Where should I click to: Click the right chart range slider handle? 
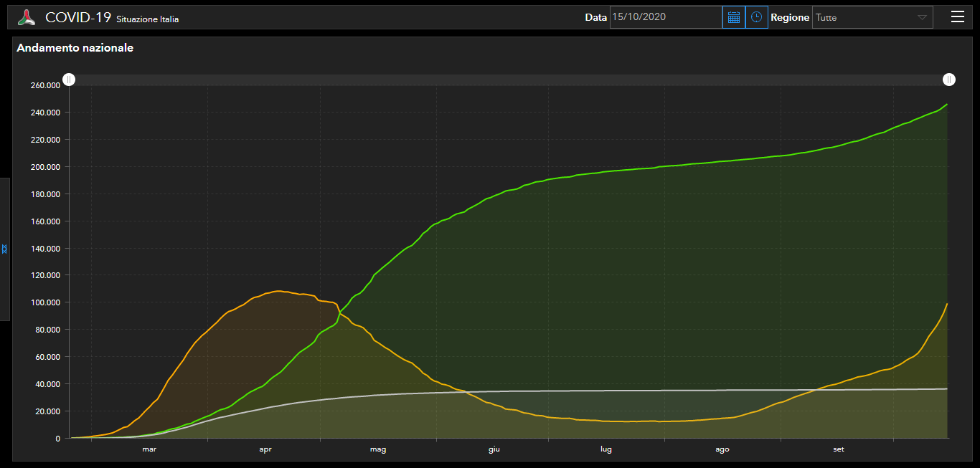949,80
